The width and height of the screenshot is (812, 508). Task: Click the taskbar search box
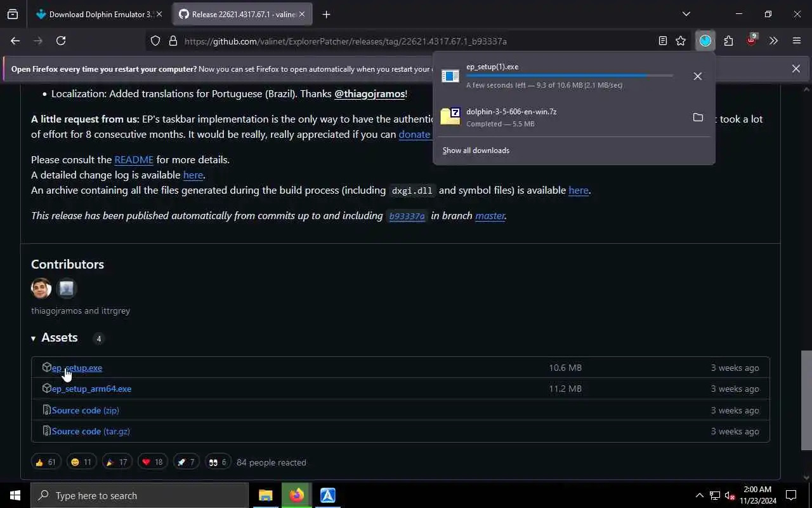point(140,495)
